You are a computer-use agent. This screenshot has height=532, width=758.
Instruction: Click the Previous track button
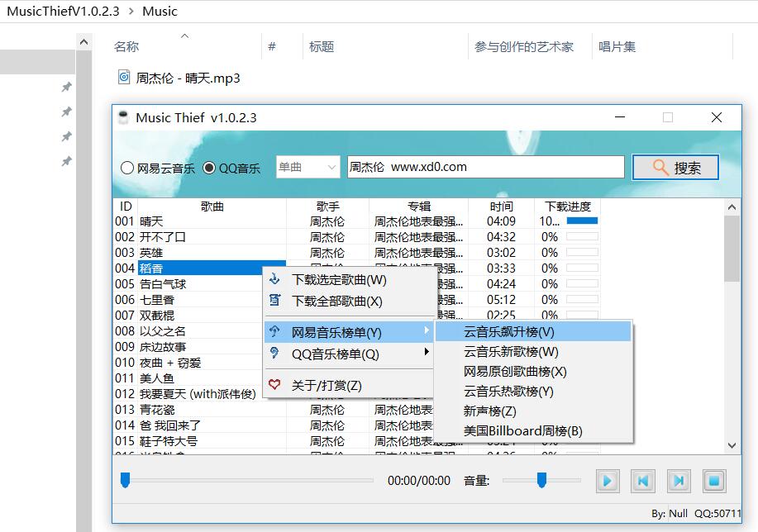click(643, 480)
